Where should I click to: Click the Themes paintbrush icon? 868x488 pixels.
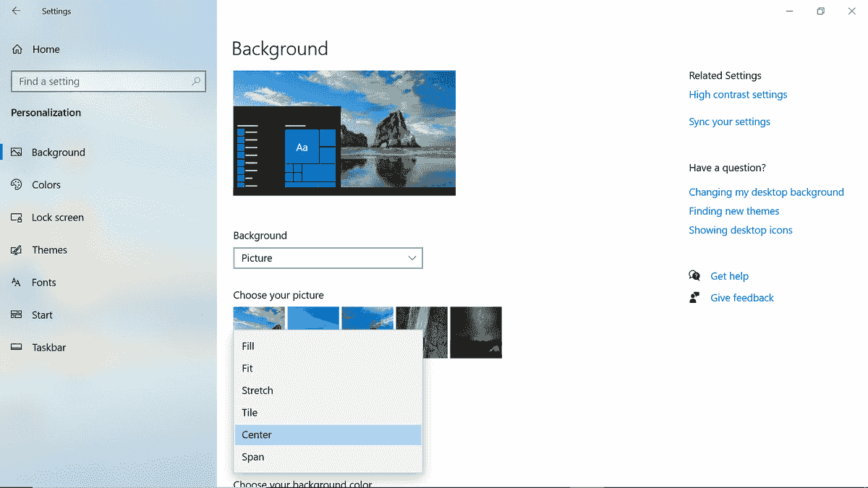(x=16, y=249)
